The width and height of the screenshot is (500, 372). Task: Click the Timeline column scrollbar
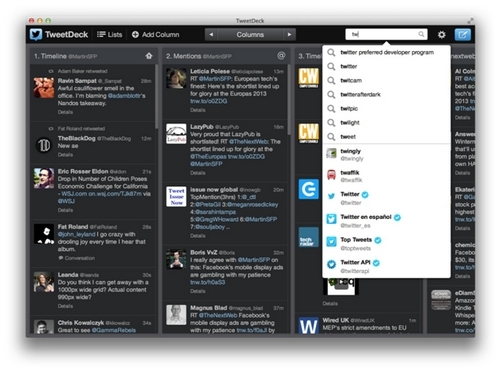[x=156, y=97]
